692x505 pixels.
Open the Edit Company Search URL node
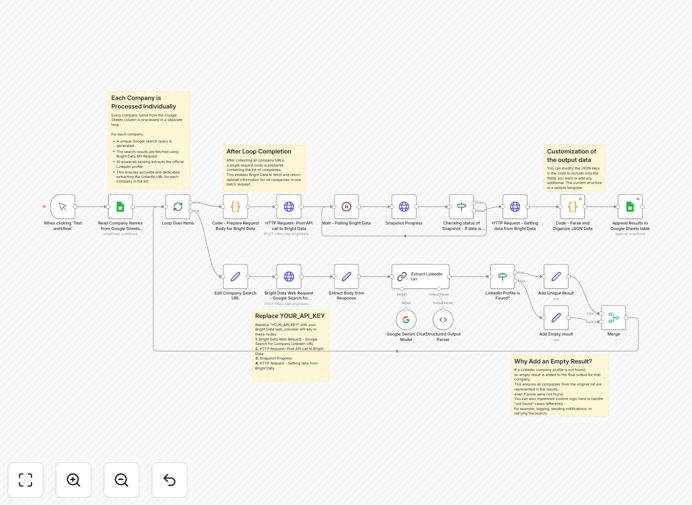235,276
